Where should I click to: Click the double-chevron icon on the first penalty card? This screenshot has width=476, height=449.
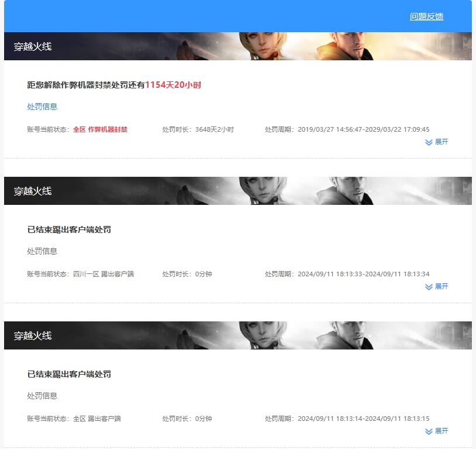point(429,142)
